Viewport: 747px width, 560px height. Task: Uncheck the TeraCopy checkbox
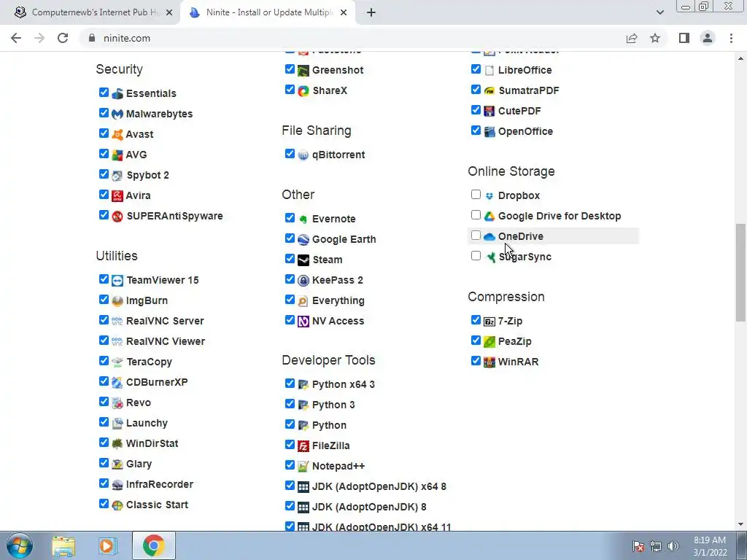(x=104, y=360)
